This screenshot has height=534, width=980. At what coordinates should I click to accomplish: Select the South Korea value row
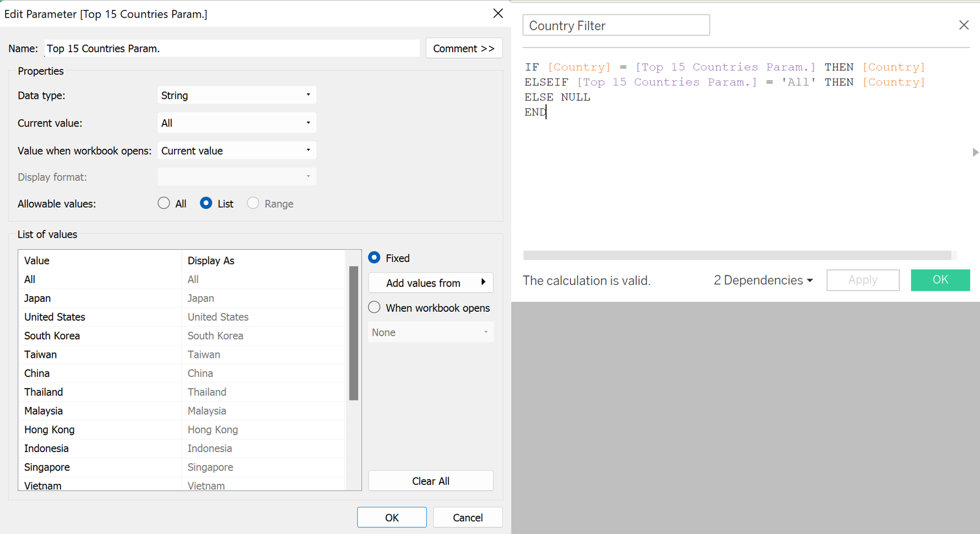pyautogui.click(x=182, y=336)
